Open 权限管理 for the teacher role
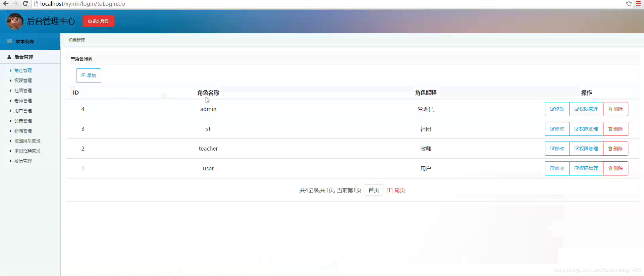 click(x=586, y=149)
